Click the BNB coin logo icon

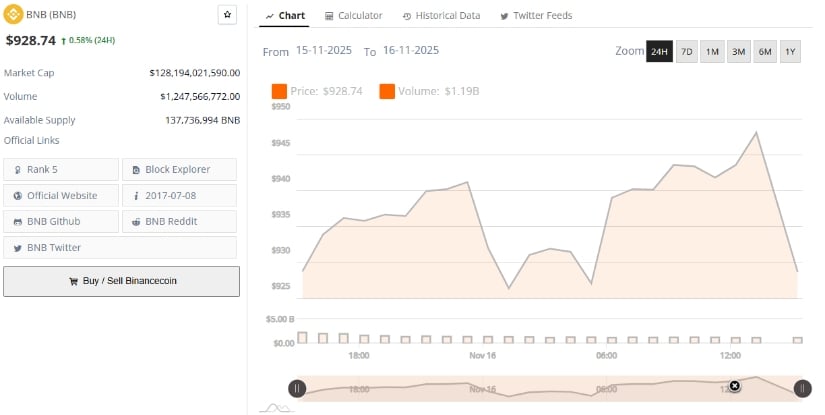click(x=13, y=16)
